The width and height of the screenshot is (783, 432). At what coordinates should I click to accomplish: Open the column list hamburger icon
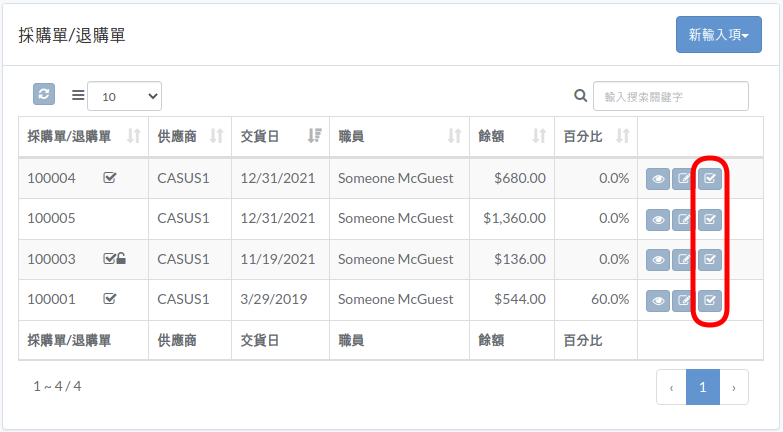pyautogui.click(x=78, y=95)
